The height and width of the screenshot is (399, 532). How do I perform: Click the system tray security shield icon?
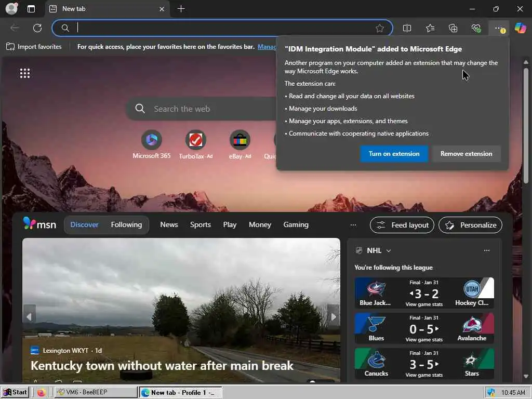click(x=490, y=393)
